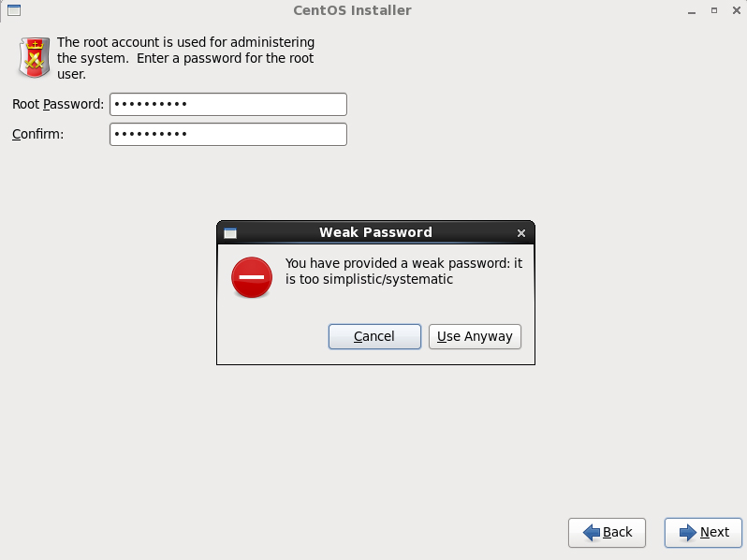
Task: Click the Weak Password dialog title bar
Action: point(375,232)
